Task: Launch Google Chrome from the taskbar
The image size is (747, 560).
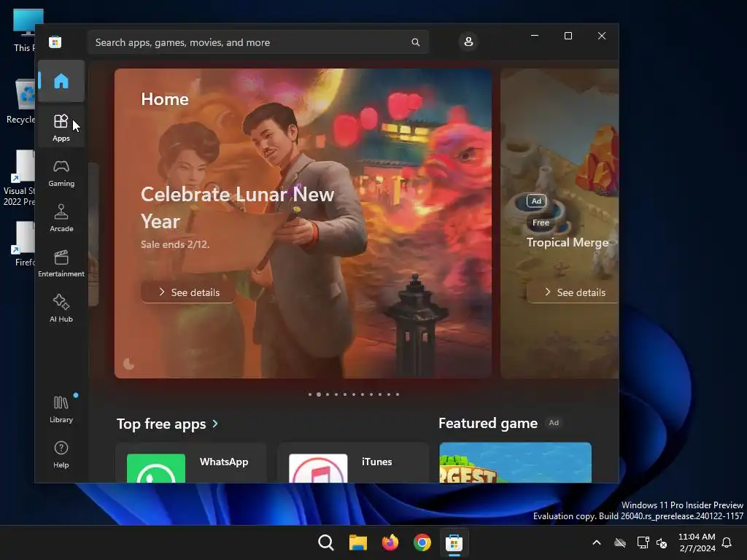Action: 422,542
